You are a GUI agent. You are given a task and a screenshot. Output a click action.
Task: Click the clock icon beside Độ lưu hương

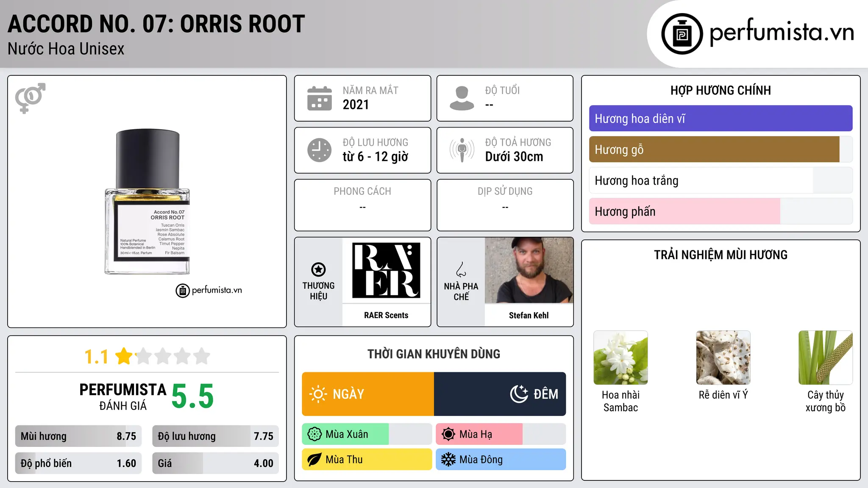(x=320, y=150)
